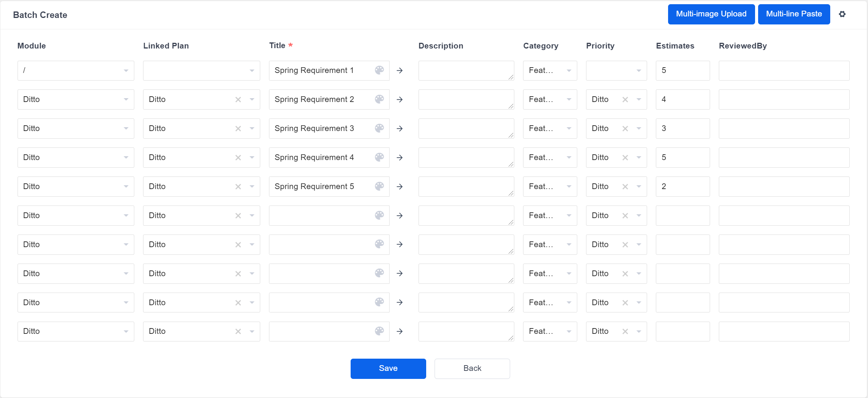Clear Linked Plan Ditto in the last row

pyautogui.click(x=238, y=332)
